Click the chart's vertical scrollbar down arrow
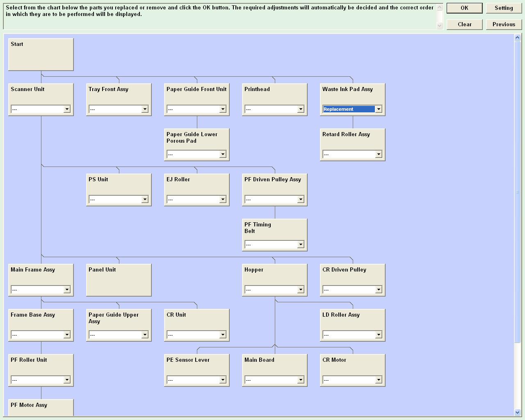Viewport: 525px width, 420px height. (x=517, y=412)
